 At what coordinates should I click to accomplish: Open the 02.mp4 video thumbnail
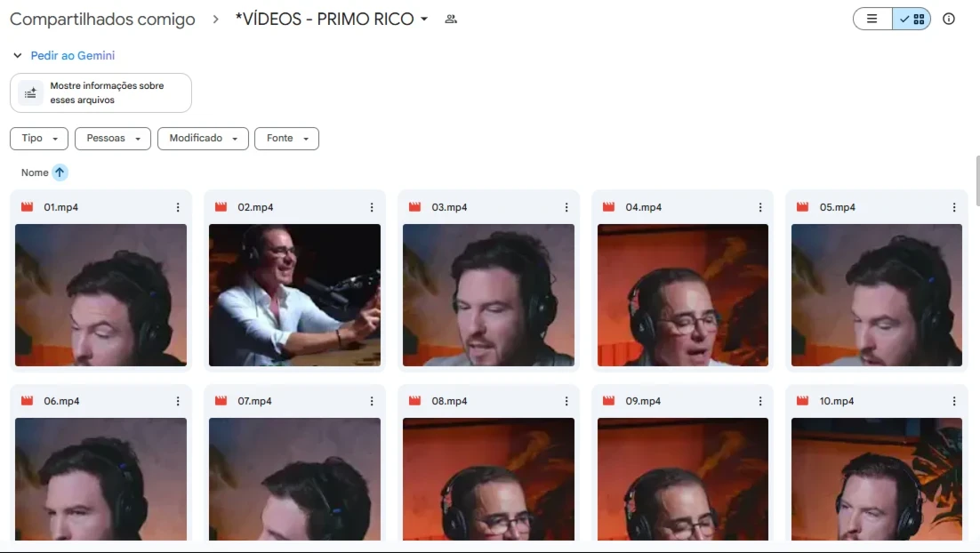pyautogui.click(x=294, y=295)
